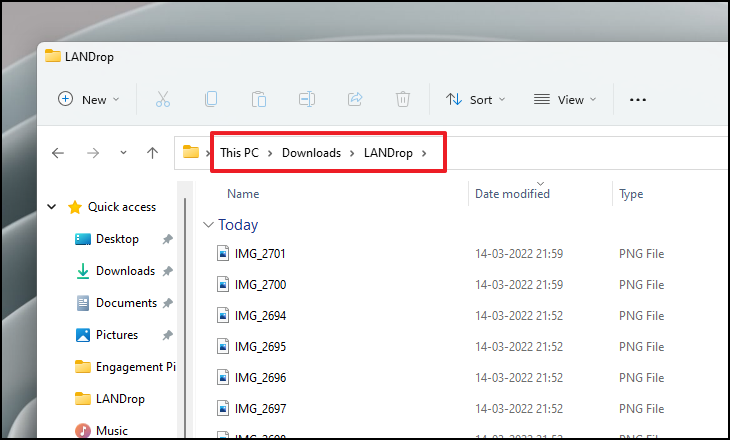Select file name IMG_2695
Image resolution: width=730 pixels, height=440 pixels.
260,347
